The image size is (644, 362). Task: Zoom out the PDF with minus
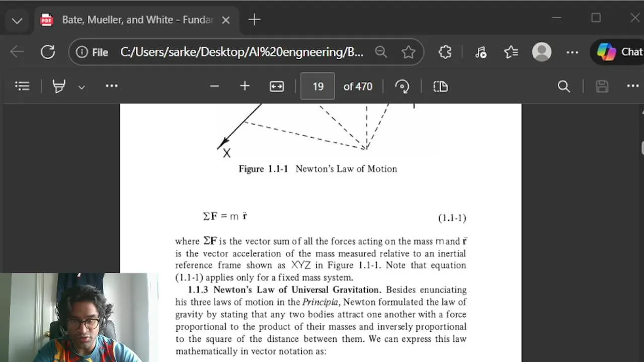pyautogui.click(x=214, y=86)
